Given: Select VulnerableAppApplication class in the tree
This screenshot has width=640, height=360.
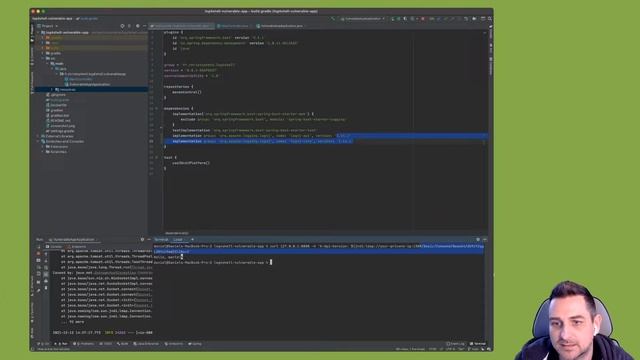Looking at the screenshot, I should (89, 84).
